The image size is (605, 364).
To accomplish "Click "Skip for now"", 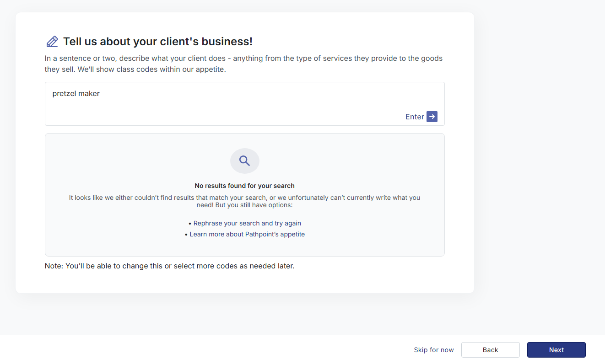I will coord(433,350).
